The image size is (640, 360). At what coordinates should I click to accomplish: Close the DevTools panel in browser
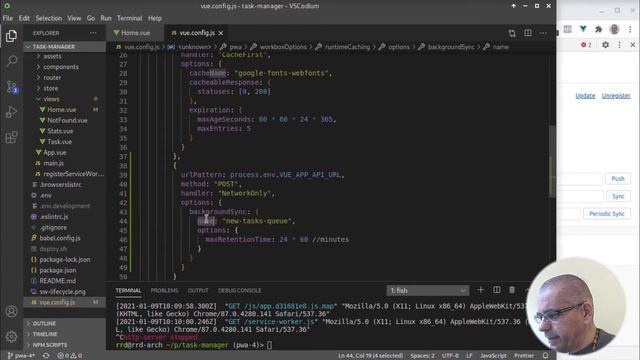(x=633, y=44)
